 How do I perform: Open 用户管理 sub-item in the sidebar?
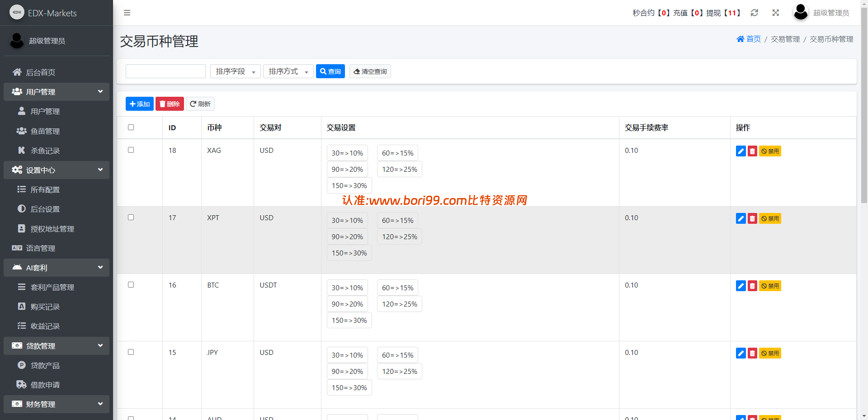click(57, 111)
